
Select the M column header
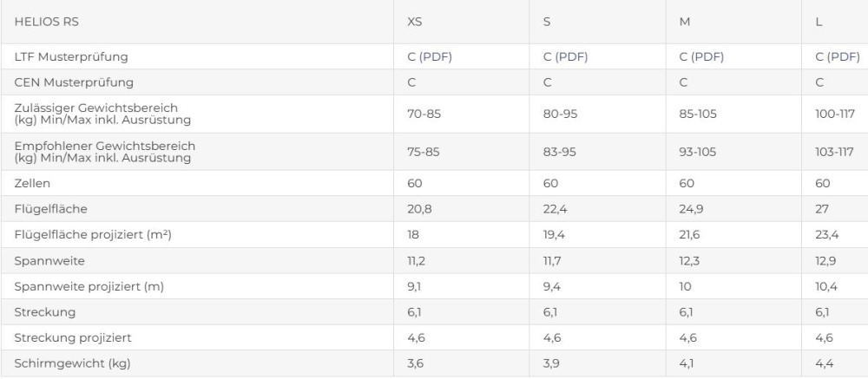[x=684, y=23]
